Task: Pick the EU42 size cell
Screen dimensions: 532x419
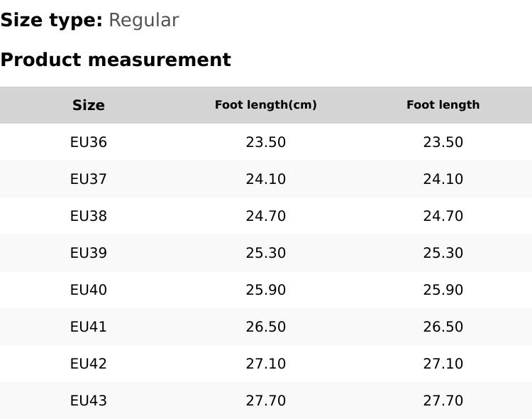Action: pos(89,364)
